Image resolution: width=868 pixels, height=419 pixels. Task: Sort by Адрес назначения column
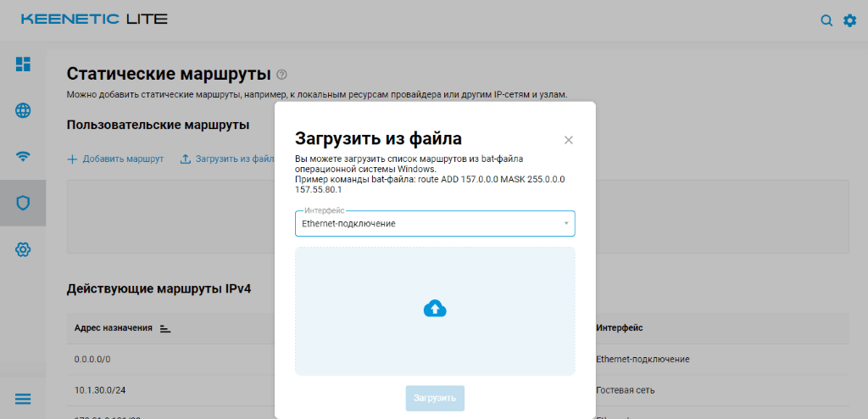(165, 328)
